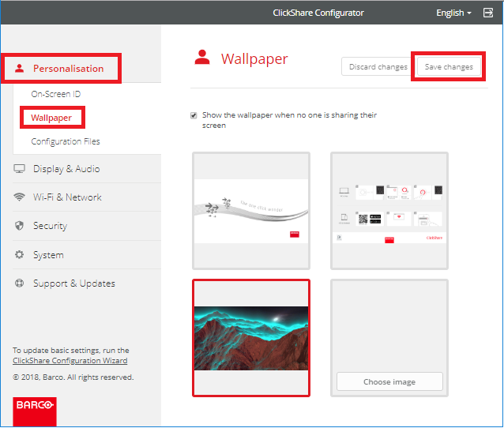The height and width of the screenshot is (428, 504).
Task: Open the English language dropdown
Action: coord(453,13)
